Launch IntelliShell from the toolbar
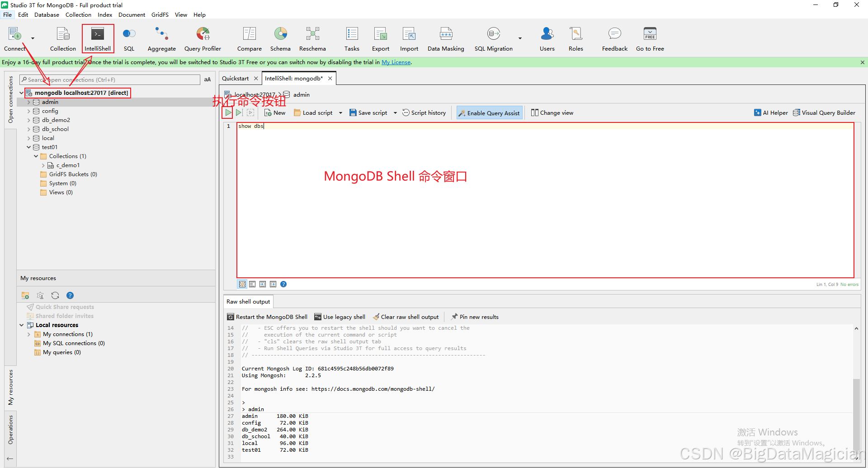This screenshot has height=468, width=868. tap(98, 39)
